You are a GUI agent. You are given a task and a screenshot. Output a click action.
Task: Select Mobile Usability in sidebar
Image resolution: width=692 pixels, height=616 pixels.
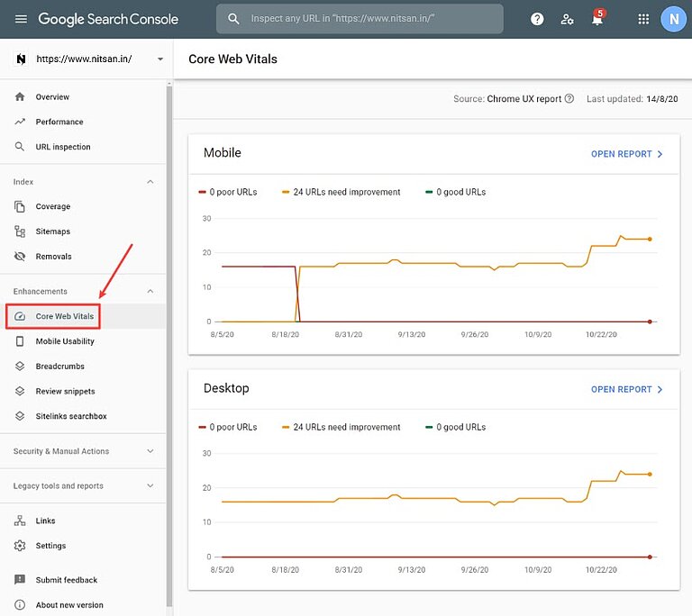pos(65,341)
